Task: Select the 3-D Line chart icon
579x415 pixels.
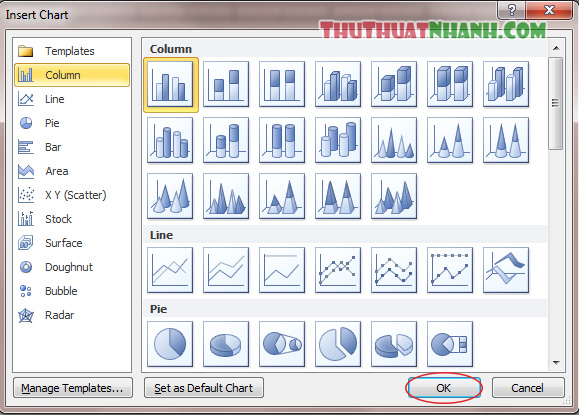Action: tap(506, 271)
